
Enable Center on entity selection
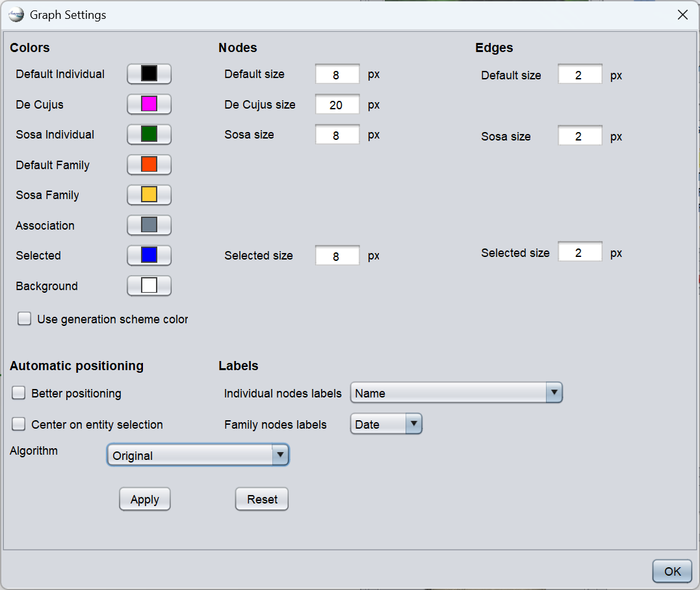[19, 424]
